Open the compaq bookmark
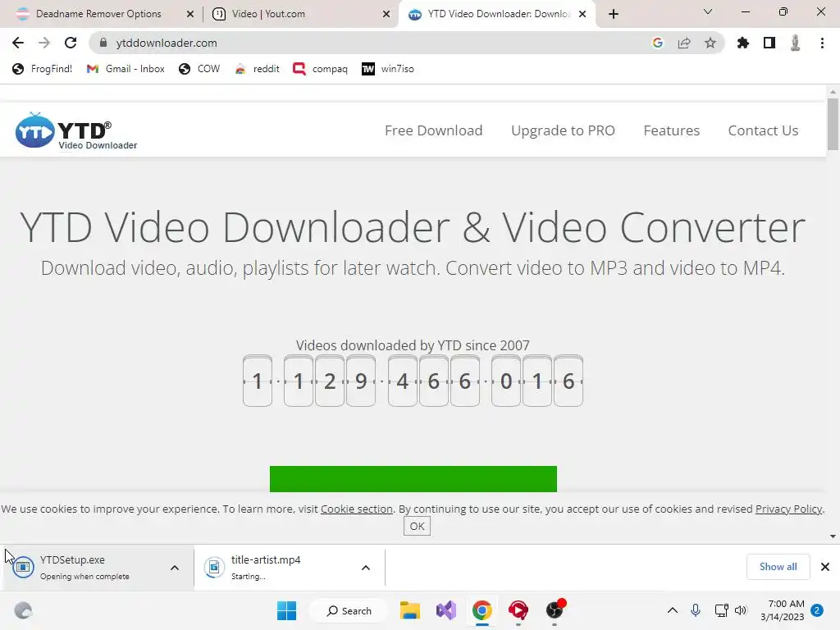This screenshot has height=630, width=840. click(321, 69)
